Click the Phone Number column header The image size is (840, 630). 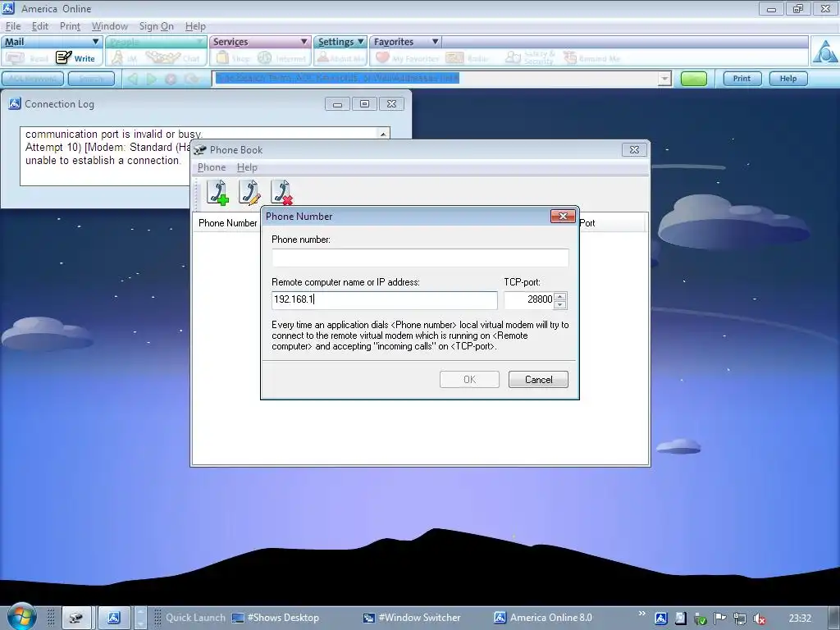click(x=228, y=223)
